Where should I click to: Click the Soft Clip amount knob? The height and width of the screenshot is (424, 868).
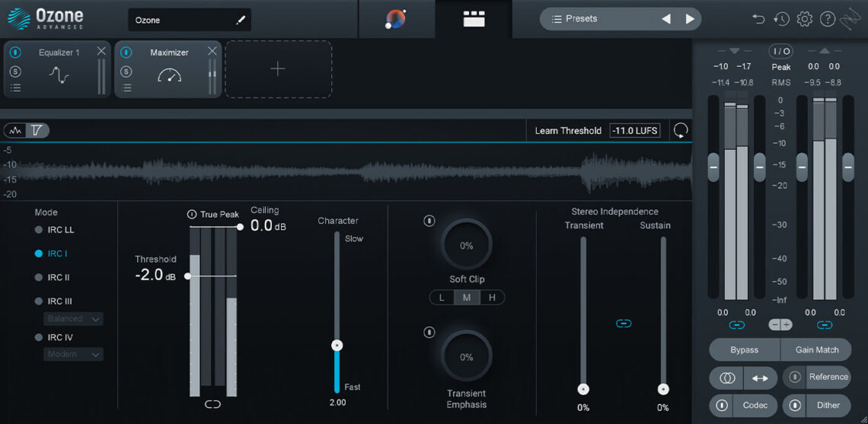pos(467,245)
